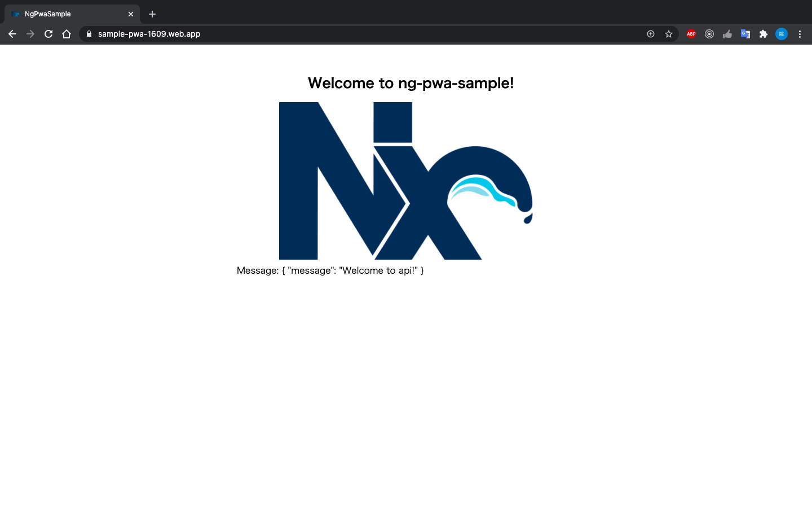812x508 pixels.
Task: Open the Google Translate extension
Action: (745, 34)
